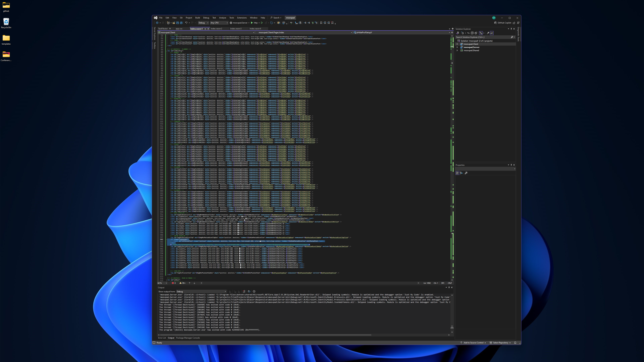
Task: Expand moovpad.Server project node
Action: (x=457, y=47)
